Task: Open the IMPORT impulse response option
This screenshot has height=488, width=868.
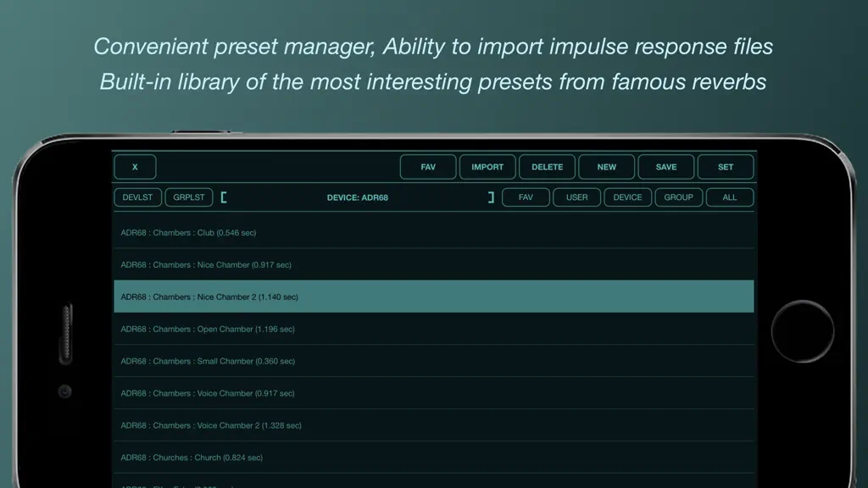Action: click(x=487, y=167)
